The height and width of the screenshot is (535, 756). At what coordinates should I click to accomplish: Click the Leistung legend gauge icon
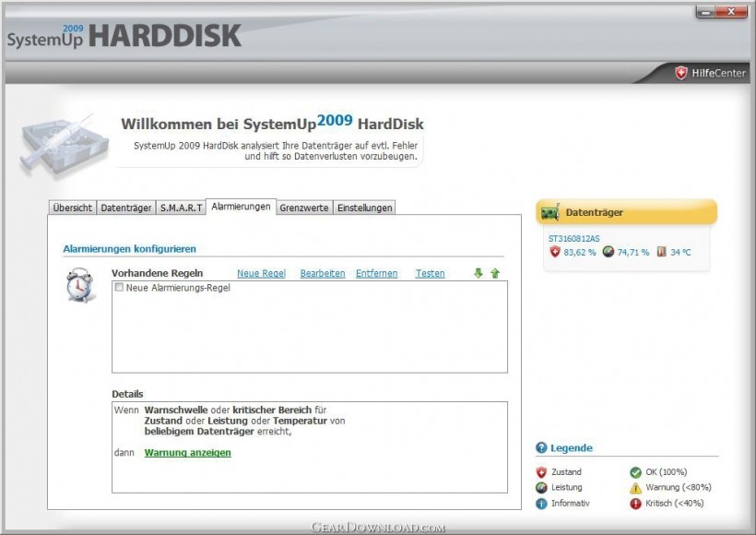541,488
